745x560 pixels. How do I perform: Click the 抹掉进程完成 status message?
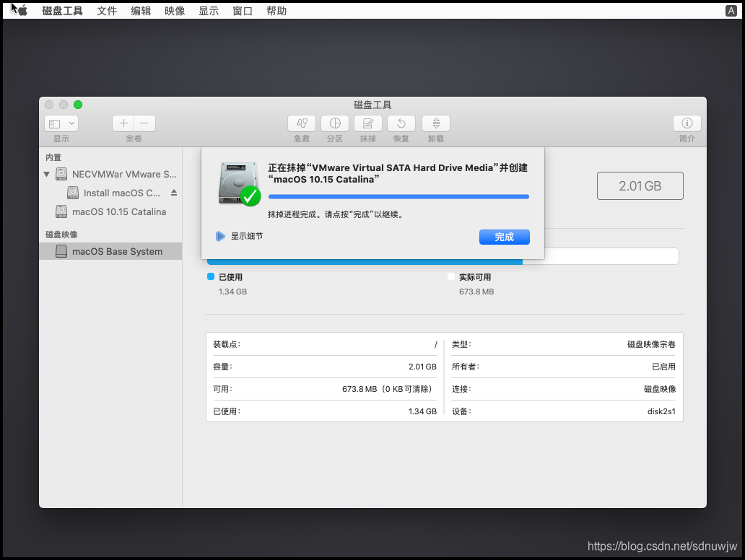click(x=336, y=214)
